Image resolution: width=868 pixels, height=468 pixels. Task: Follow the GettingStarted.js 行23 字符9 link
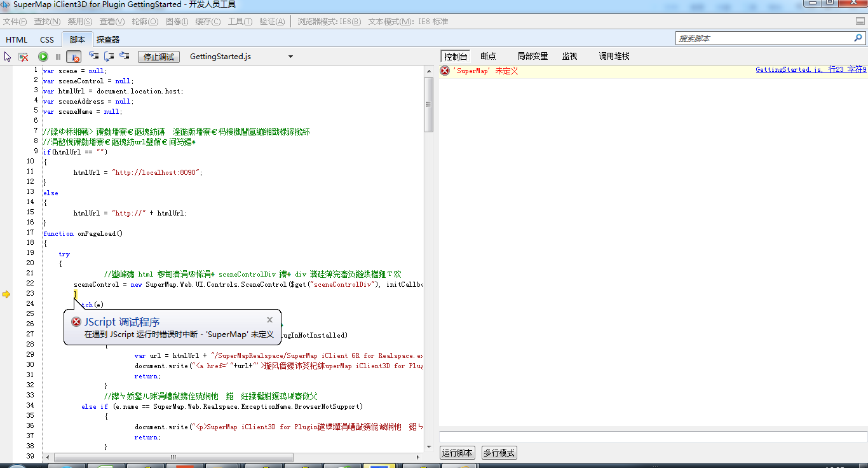click(811, 70)
